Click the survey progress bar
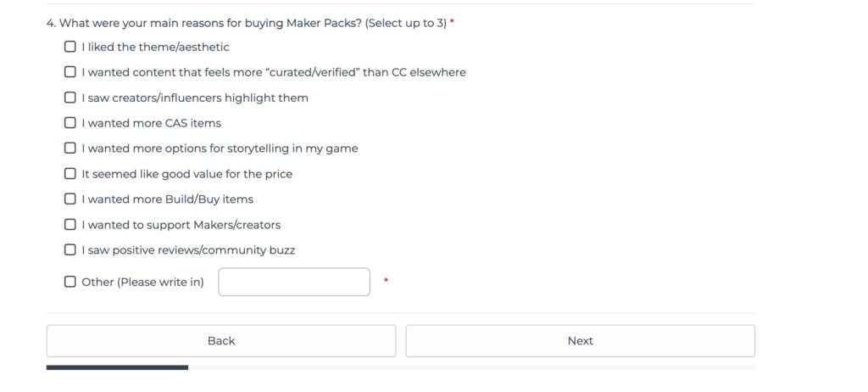 [400, 367]
